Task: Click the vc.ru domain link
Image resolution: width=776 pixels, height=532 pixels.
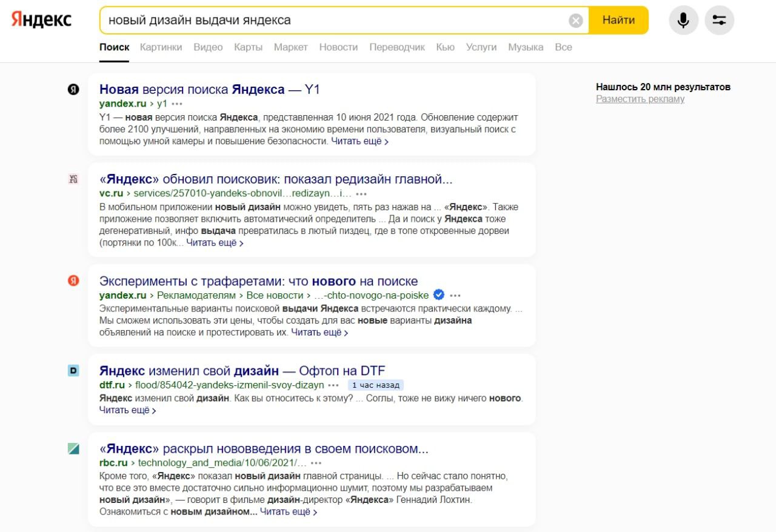Action: point(112,193)
